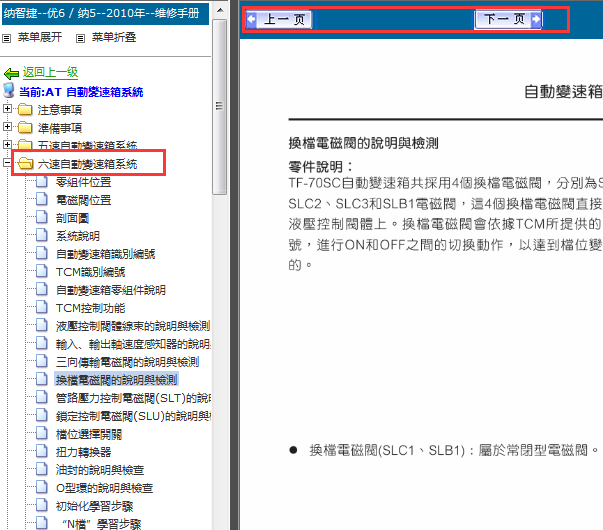Open the 剖面圖 page
603x530 pixels.
[x=72, y=218]
